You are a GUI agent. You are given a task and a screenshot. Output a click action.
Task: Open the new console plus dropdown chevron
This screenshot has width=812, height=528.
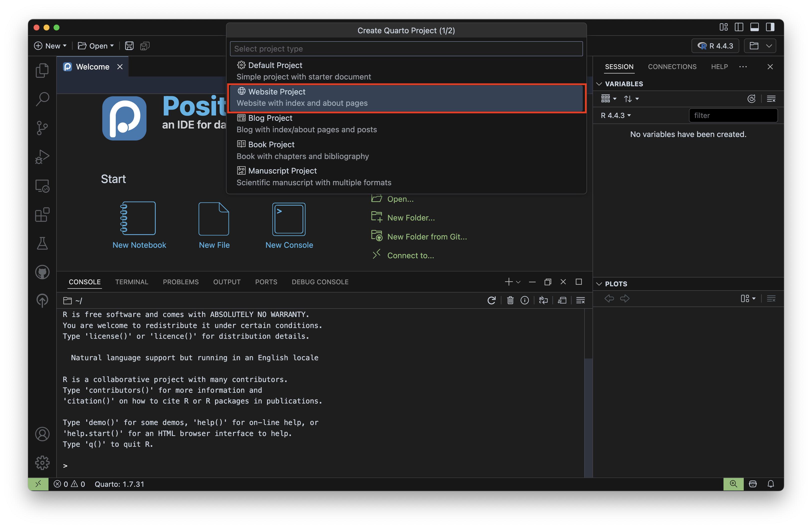[518, 282]
